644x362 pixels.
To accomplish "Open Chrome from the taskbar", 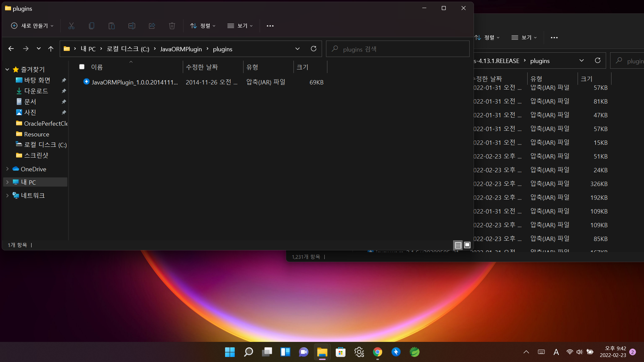I will point(378,352).
